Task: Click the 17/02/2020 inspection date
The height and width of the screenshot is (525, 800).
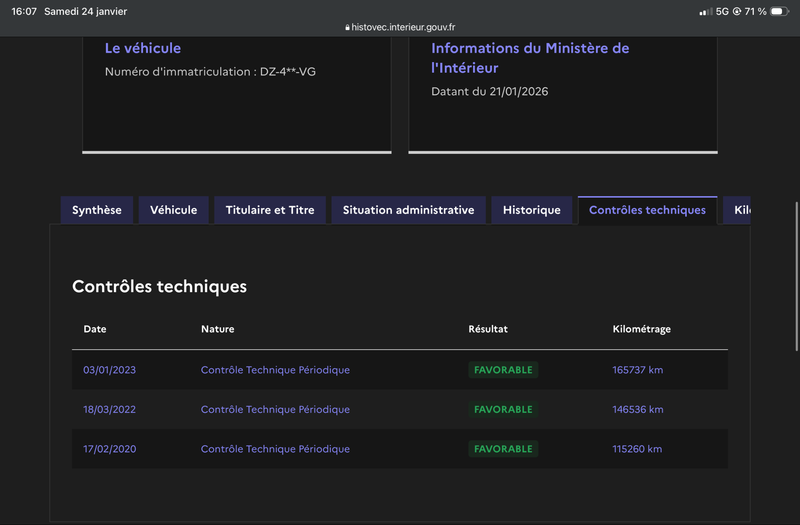Action: tap(109, 449)
